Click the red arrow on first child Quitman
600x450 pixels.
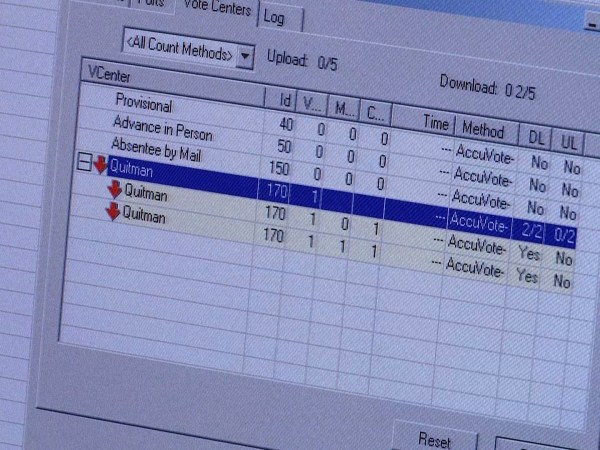(113, 188)
